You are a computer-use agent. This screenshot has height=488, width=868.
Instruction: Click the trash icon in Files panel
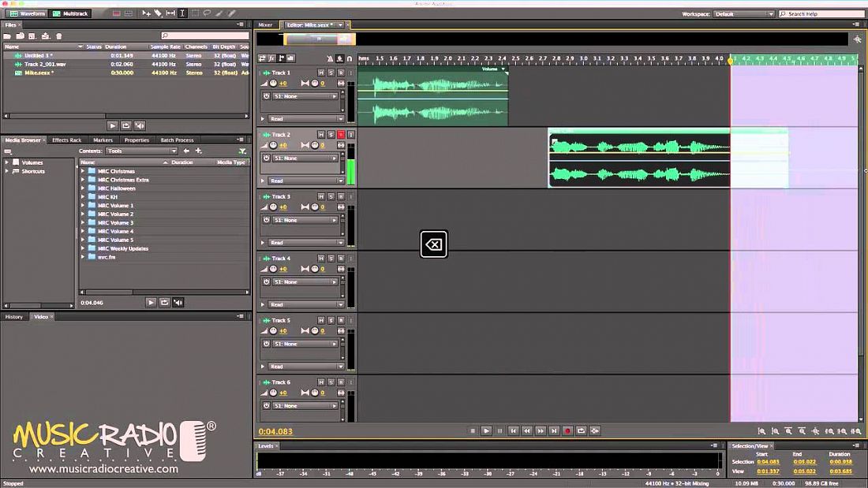[58, 35]
